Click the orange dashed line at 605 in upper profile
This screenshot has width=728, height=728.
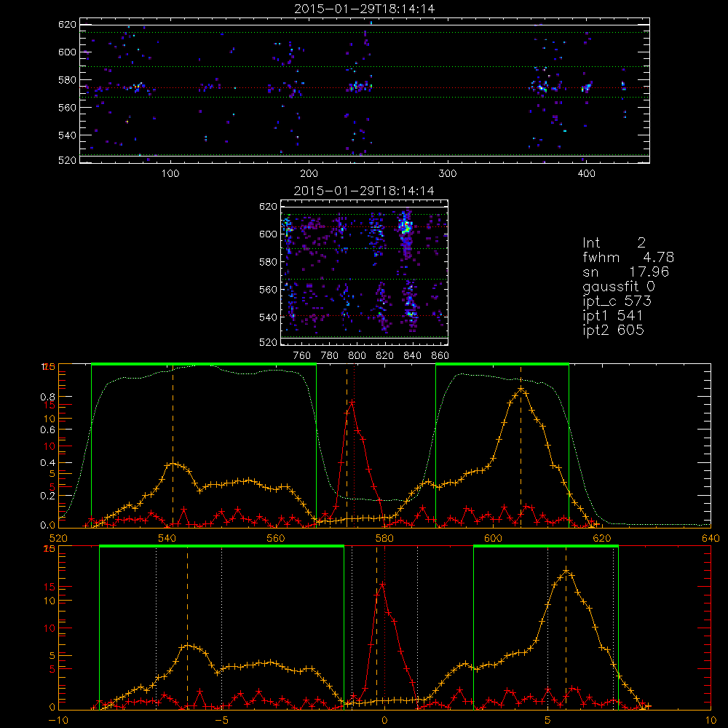coord(521,445)
